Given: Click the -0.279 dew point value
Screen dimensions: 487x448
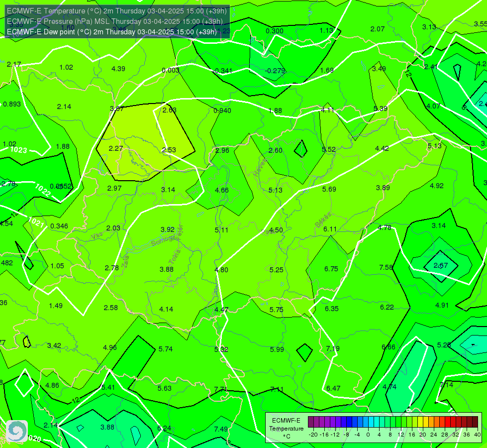Looking at the screenshot, I should coord(275,71).
